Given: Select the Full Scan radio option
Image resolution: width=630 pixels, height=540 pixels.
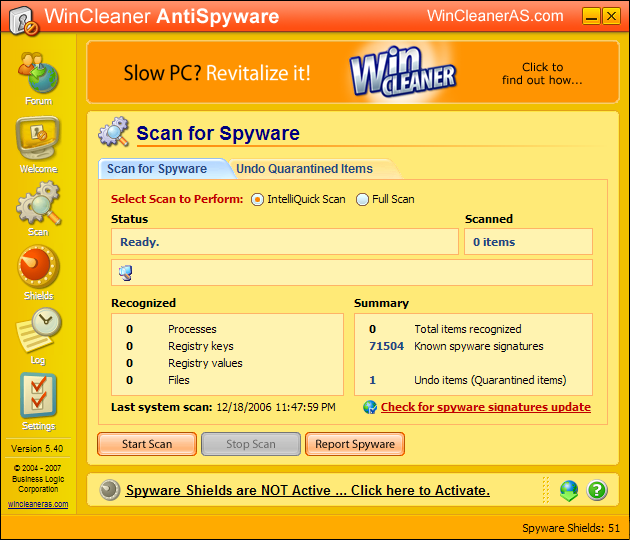Looking at the screenshot, I should [x=362, y=199].
